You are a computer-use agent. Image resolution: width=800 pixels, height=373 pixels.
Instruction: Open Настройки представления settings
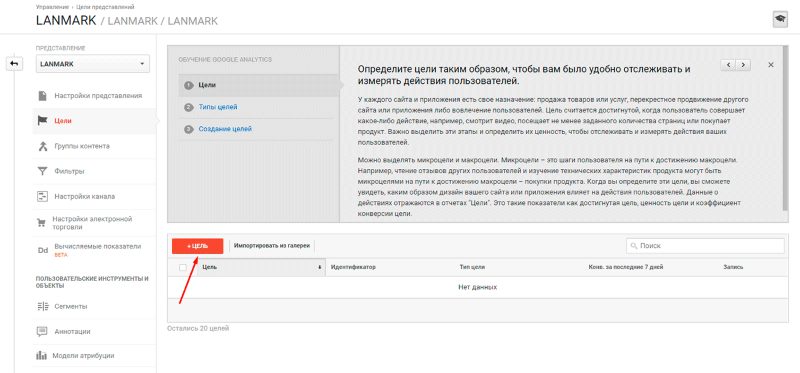point(98,96)
